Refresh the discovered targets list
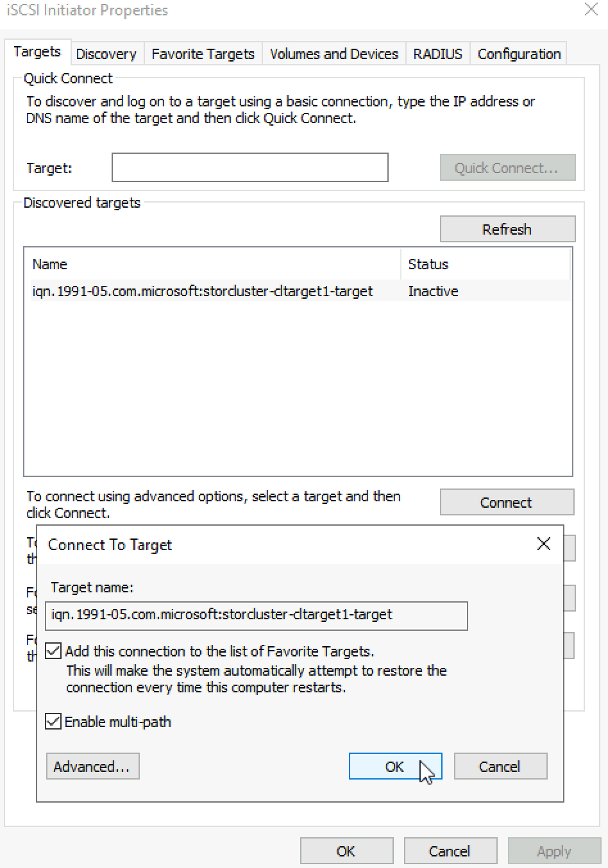608x868 pixels. (507, 229)
